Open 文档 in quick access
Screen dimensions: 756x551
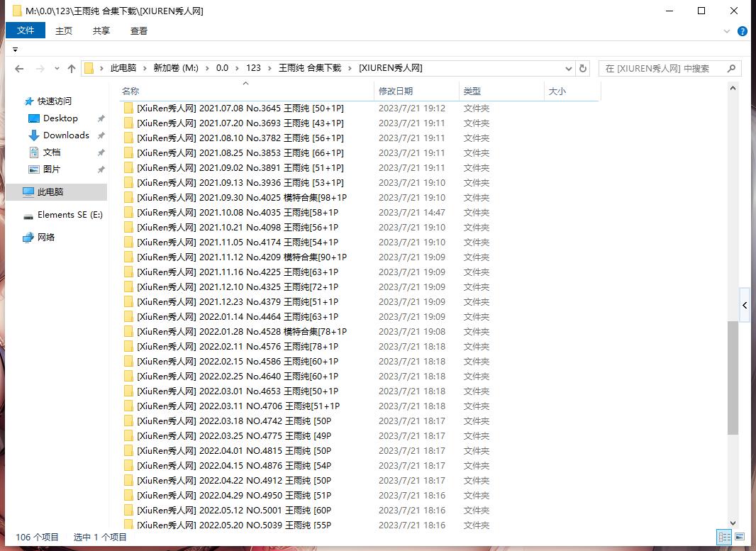click(52, 152)
